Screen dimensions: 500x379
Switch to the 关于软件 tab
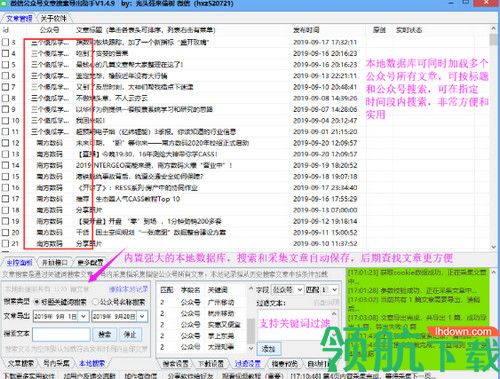pyautogui.click(x=53, y=18)
